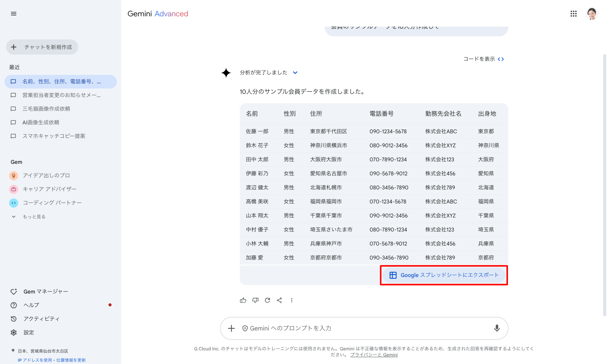The width and height of the screenshot is (607, 364).
Task: Click the Gemini sparkle icon
Action: tap(226, 72)
